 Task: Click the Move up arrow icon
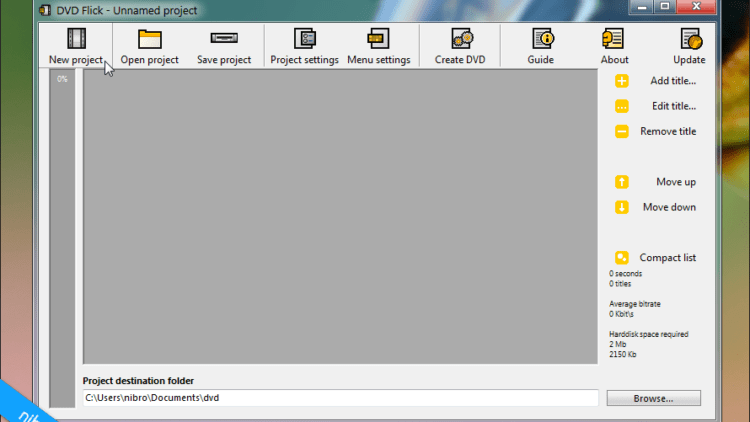[x=622, y=182]
